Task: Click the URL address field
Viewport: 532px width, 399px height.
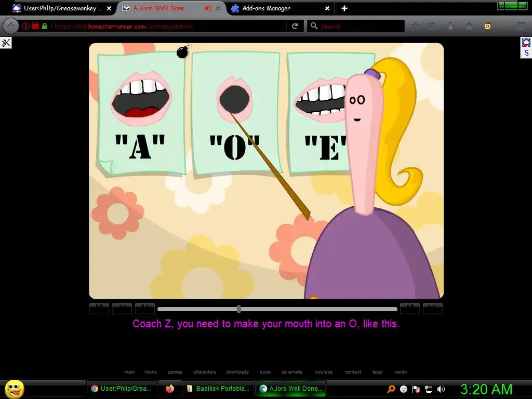Action: tap(169, 26)
